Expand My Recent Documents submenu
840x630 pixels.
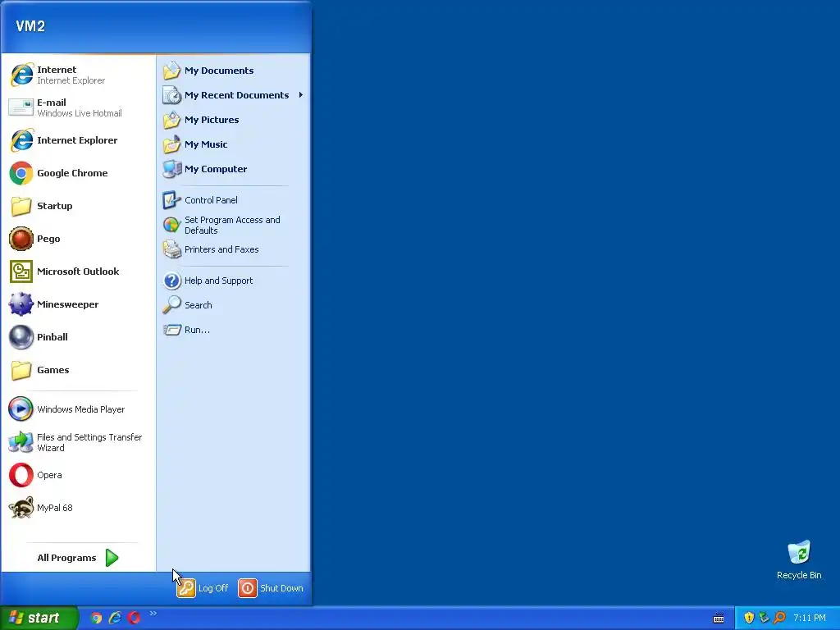point(234,95)
